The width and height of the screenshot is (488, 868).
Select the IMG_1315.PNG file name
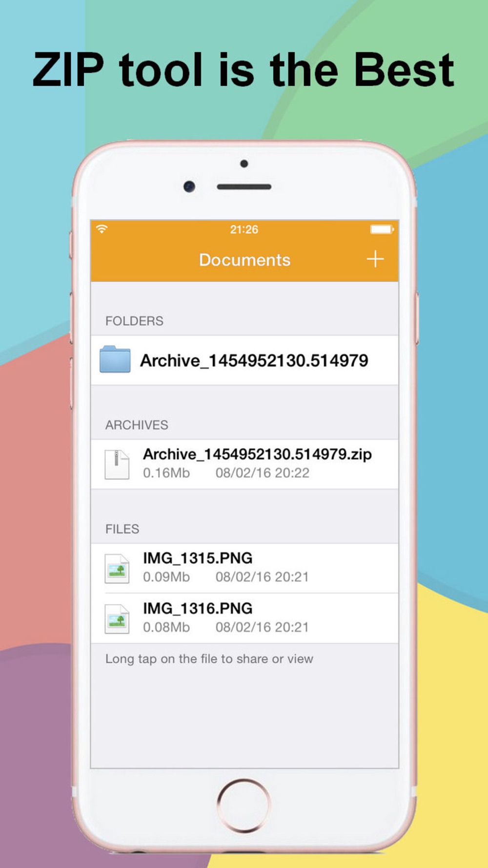(198, 558)
